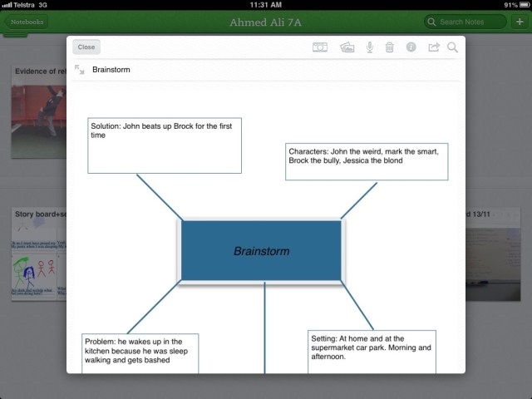
Task: Close the Brainstorm note
Action: (x=86, y=47)
